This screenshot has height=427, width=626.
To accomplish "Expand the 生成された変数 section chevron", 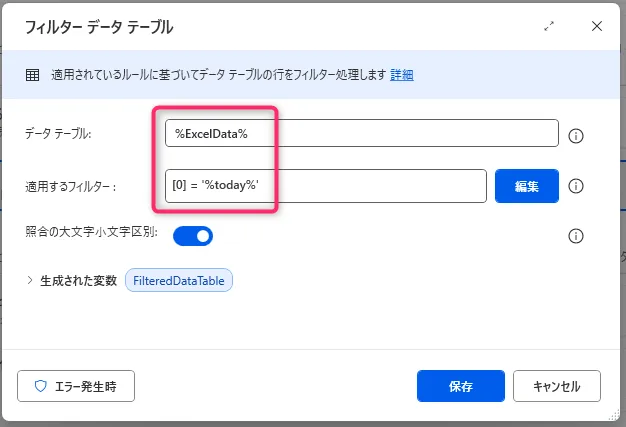I will click(30, 281).
